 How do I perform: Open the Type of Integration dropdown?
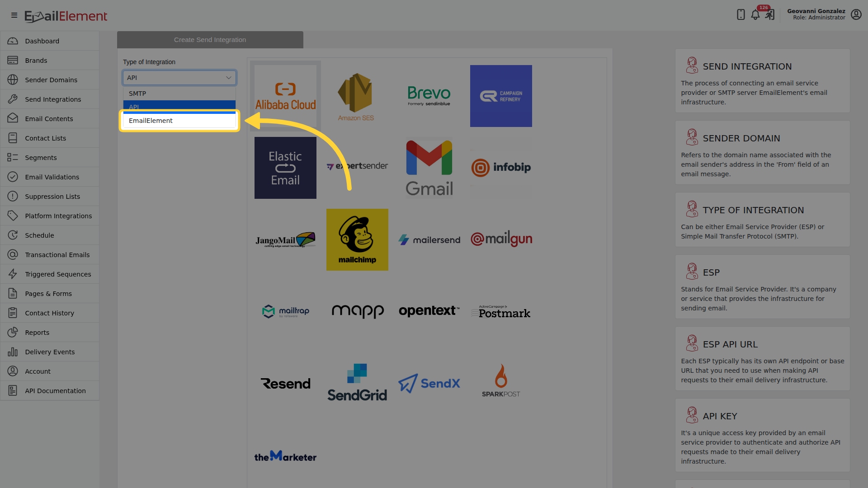179,78
